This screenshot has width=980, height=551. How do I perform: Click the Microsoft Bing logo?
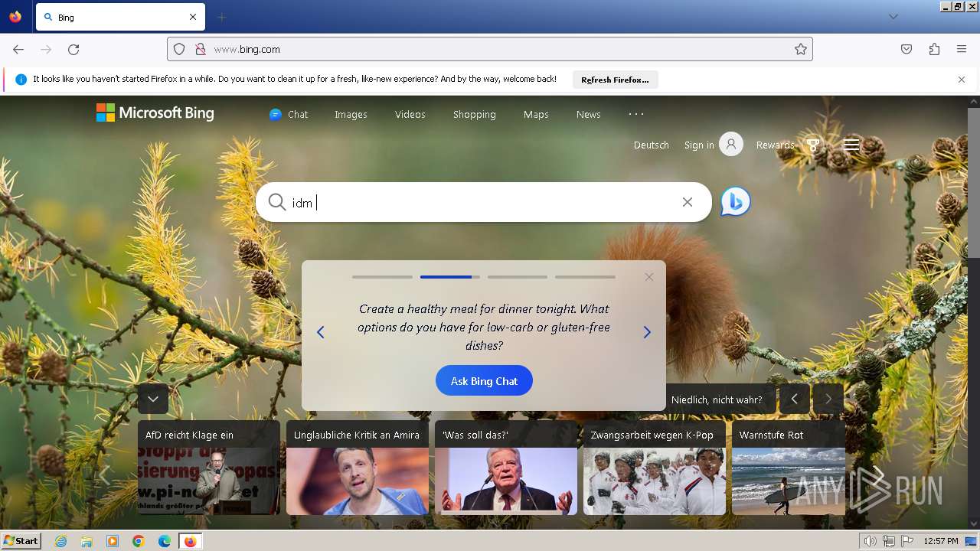pos(155,113)
